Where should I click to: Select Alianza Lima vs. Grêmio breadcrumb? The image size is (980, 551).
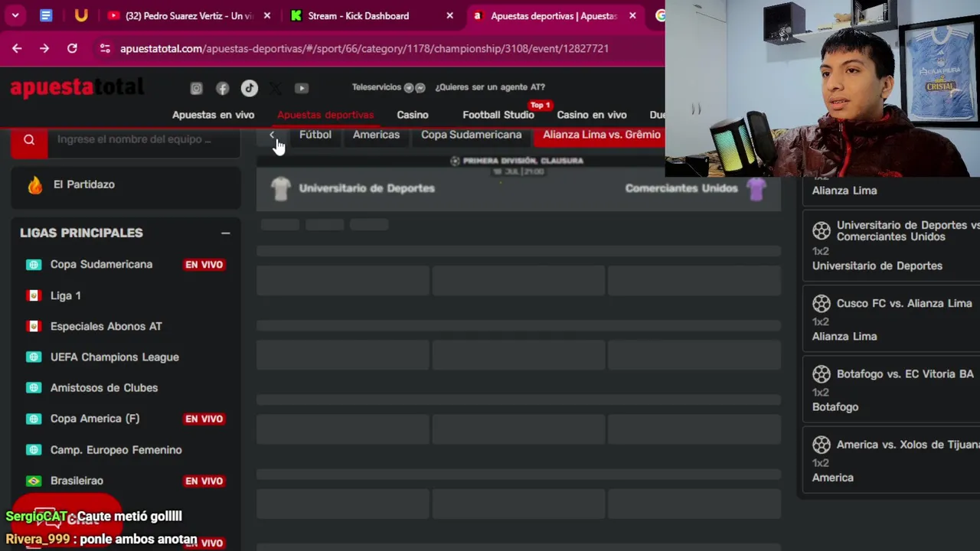601,135
